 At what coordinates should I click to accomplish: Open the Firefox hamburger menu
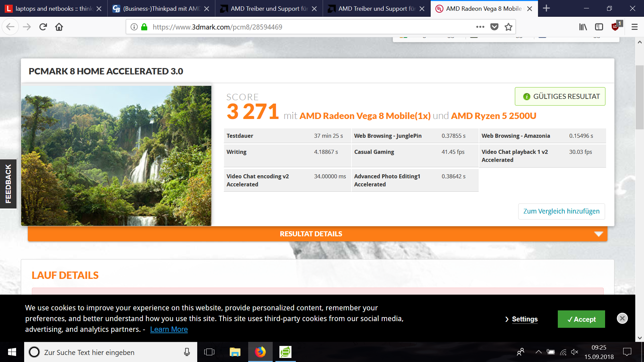[634, 27]
